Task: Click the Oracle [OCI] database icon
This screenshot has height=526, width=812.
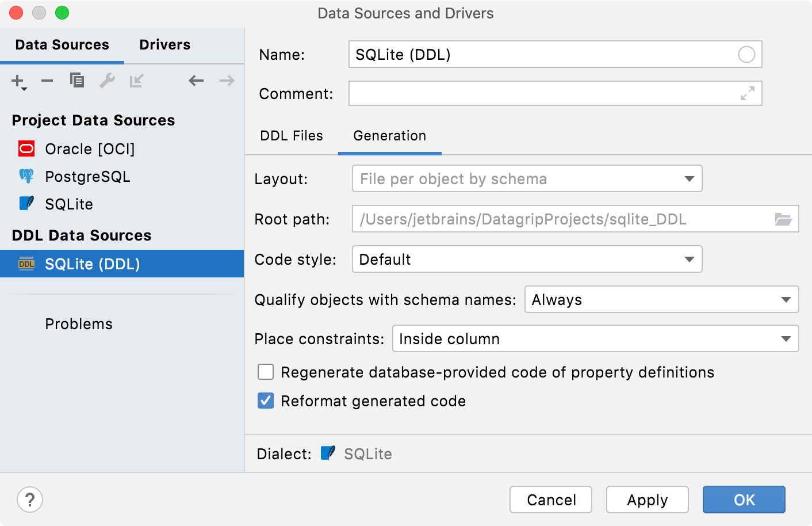Action: (x=25, y=148)
